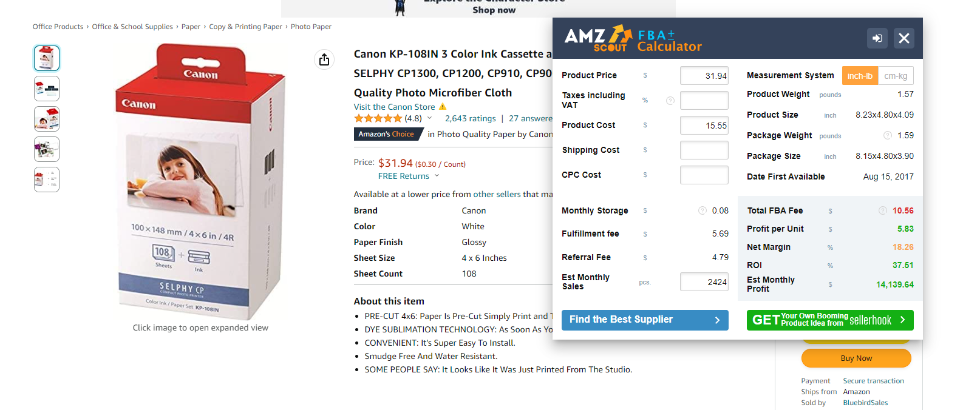
Task: Click the Buy Now button
Action: click(856, 358)
